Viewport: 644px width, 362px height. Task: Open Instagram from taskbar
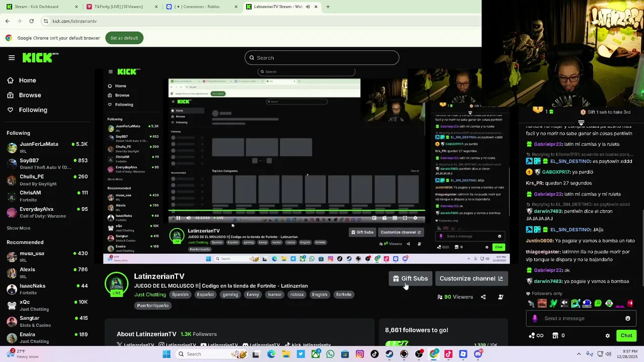click(x=360, y=354)
